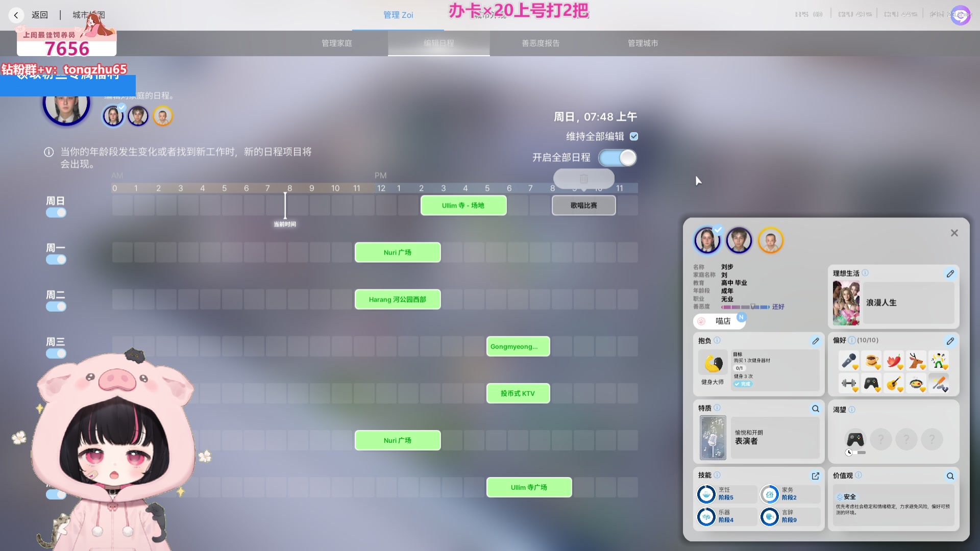This screenshot has height=551, width=980.
Task: Toggle the 周三 schedule switch
Action: pyautogui.click(x=56, y=354)
